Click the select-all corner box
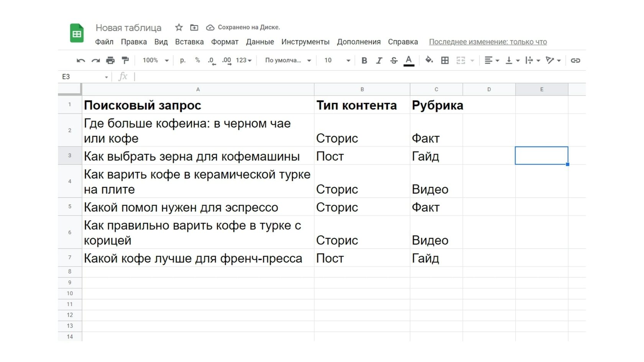The width and height of the screenshot is (644, 362). (70, 89)
